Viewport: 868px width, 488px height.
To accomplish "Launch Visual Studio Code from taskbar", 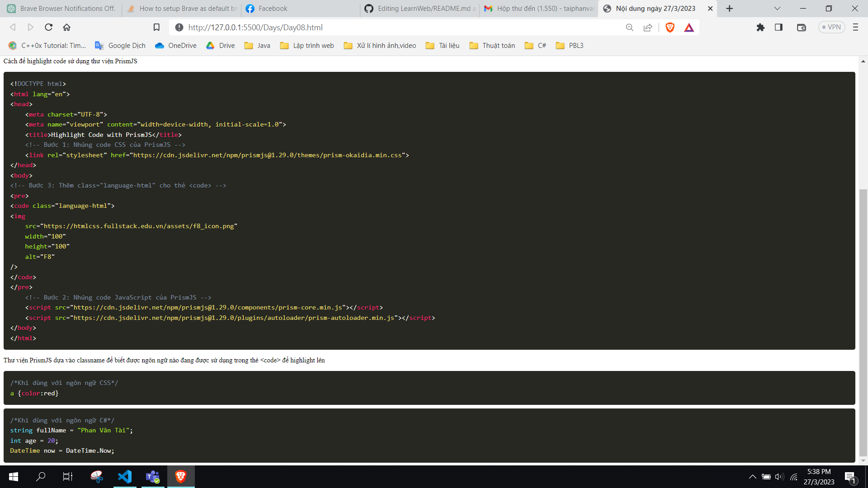I will (x=125, y=476).
